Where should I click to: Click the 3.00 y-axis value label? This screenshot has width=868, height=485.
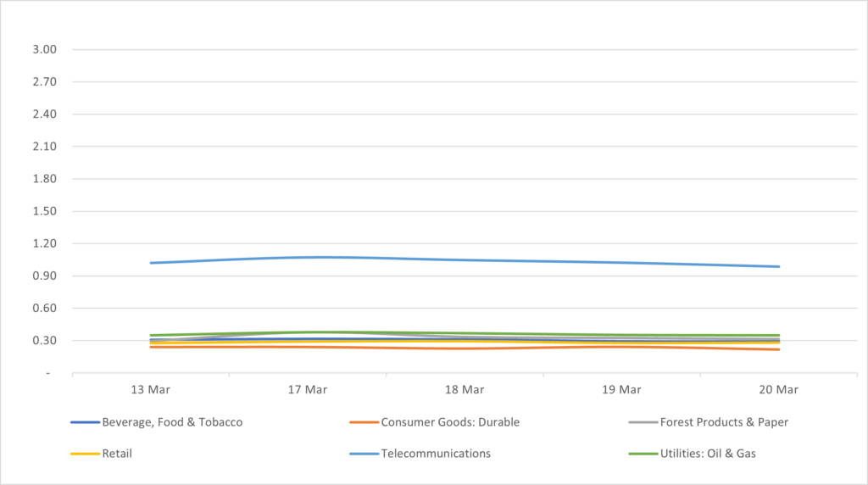click(43, 50)
